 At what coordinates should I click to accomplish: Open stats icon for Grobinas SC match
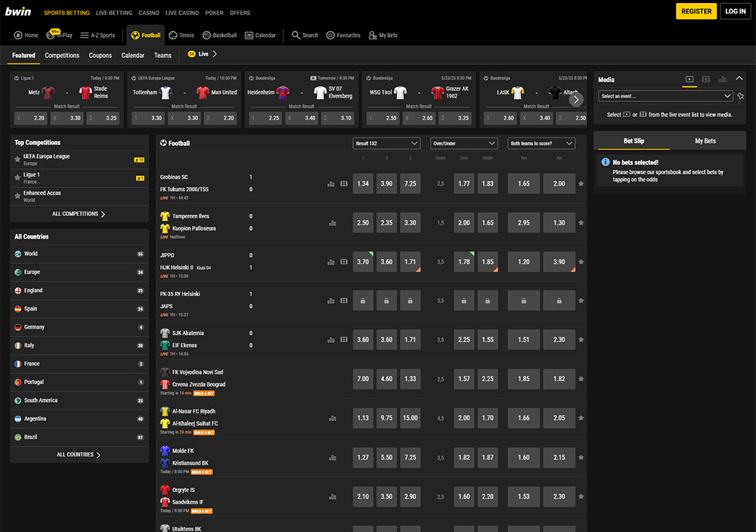(331, 184)
